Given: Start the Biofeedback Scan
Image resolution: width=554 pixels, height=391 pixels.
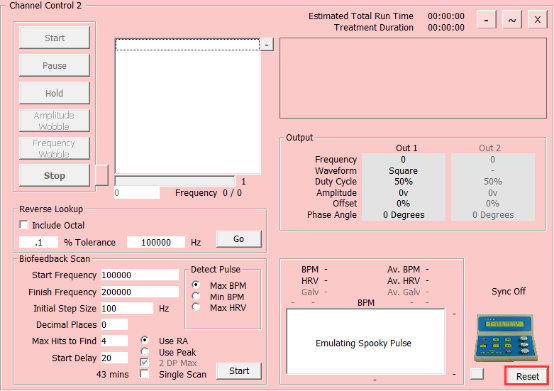Looking at the screenshot, I should point(239,371).
